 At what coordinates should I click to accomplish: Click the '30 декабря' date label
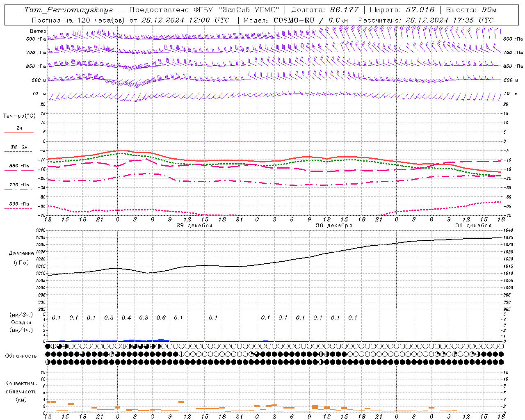333,226
